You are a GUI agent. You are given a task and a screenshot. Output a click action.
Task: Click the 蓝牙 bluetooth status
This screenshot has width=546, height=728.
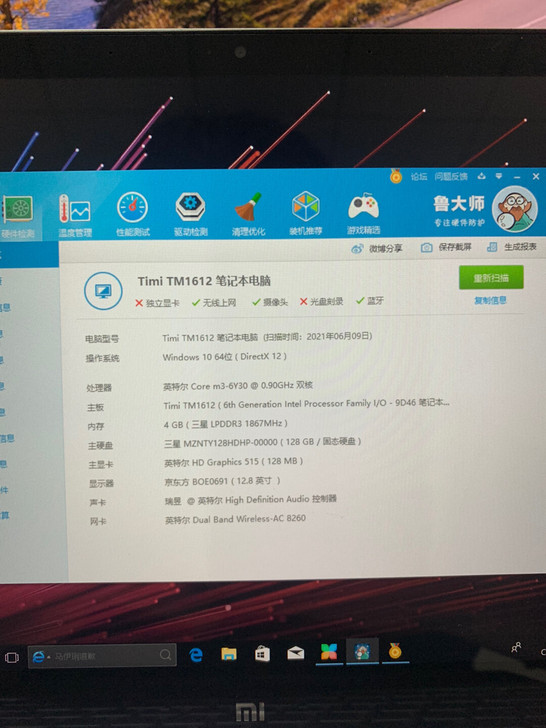coord(370,301)
